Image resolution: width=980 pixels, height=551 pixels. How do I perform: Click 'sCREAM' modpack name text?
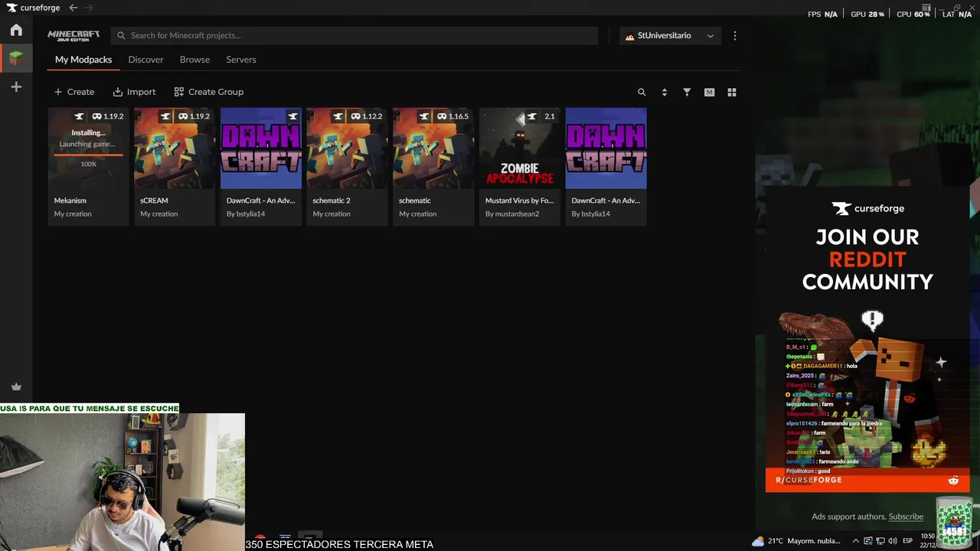pyautogui.click(x=154, y=201)
